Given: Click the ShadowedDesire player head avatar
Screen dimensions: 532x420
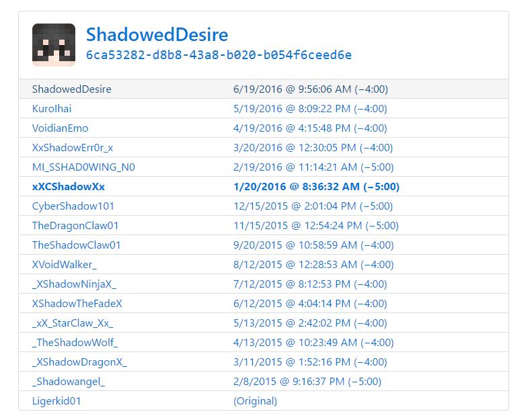Looking at the screenshot, I should pyautogui.click(x=54, y=45).
